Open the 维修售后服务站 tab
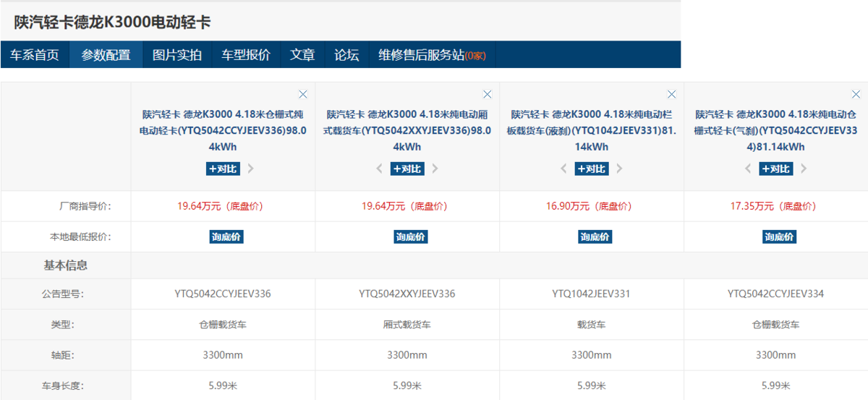The image size is (868, 400). pos(432,55)
